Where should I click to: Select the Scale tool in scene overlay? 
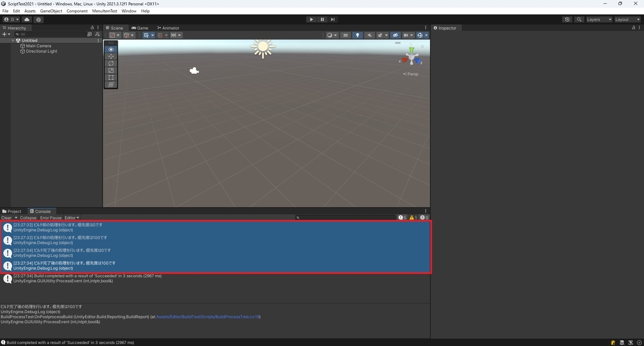point(111,70)
